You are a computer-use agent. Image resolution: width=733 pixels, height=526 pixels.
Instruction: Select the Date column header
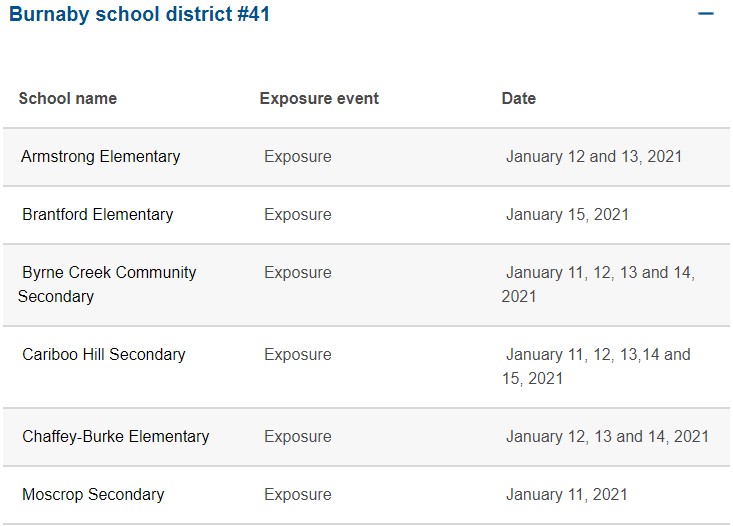pyautogui.click(x=518, y=98)
